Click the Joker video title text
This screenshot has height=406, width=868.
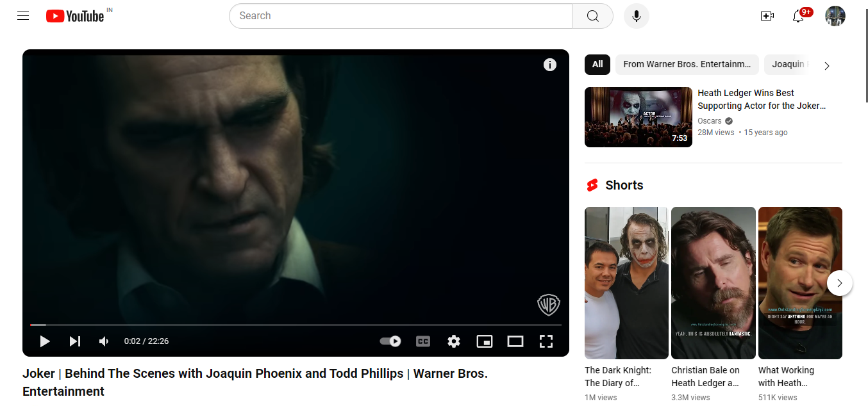pyautogui.click(x=255, y=382)
